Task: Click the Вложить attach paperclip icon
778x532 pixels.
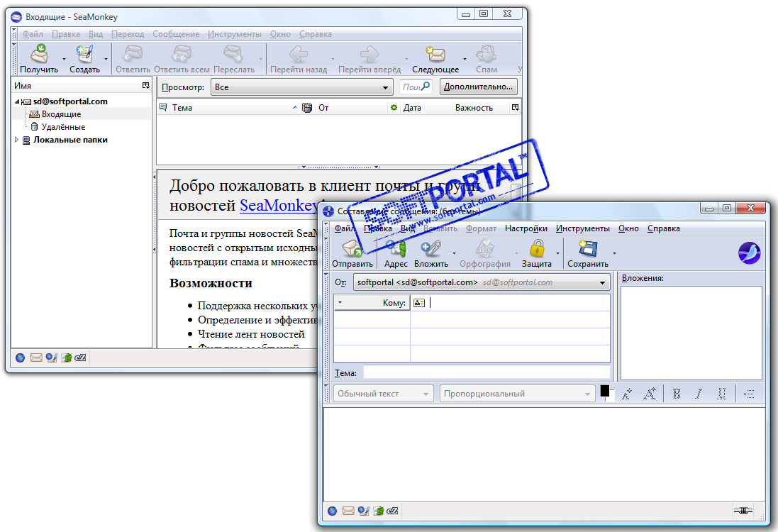Action: click(430, 249)
